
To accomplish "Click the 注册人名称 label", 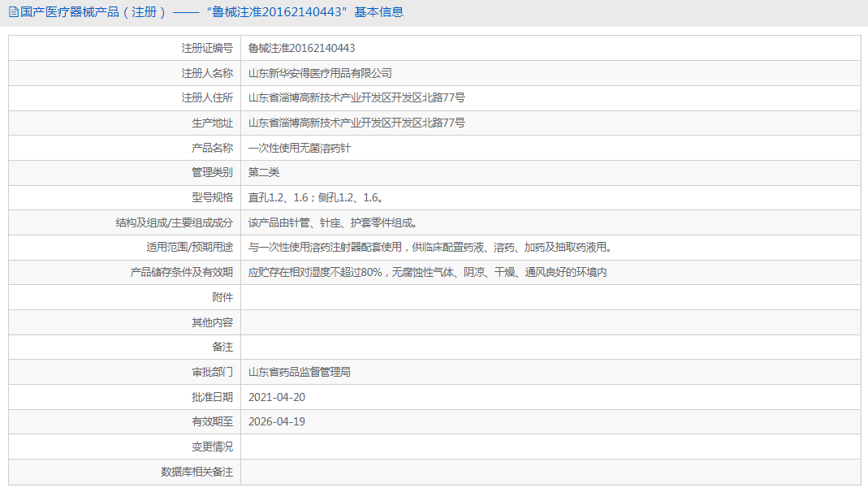I will (x=207, y=73).
